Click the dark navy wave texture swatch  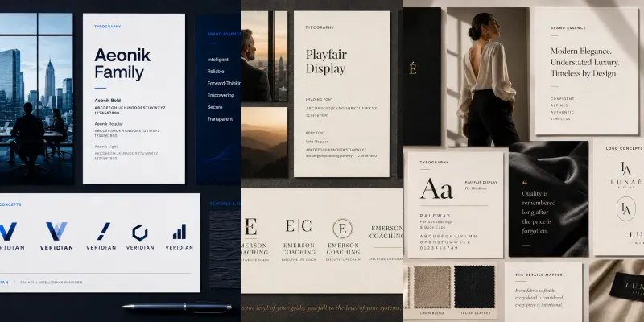(225, 250)
